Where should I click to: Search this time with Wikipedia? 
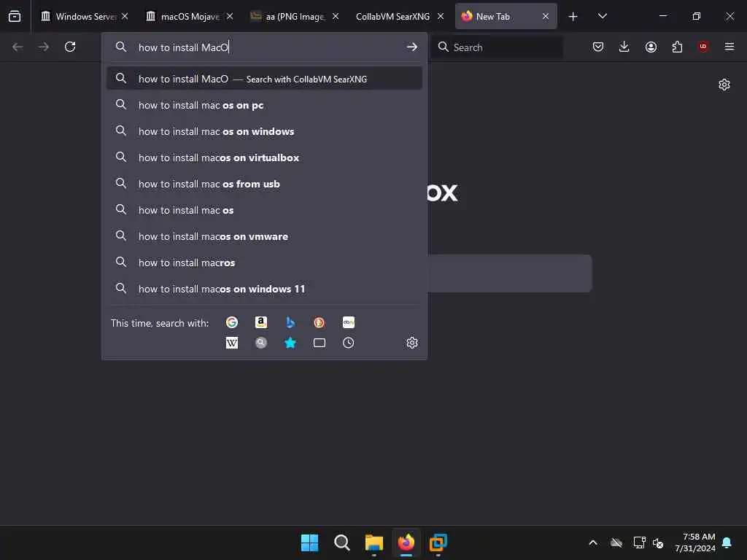point(232,343)
